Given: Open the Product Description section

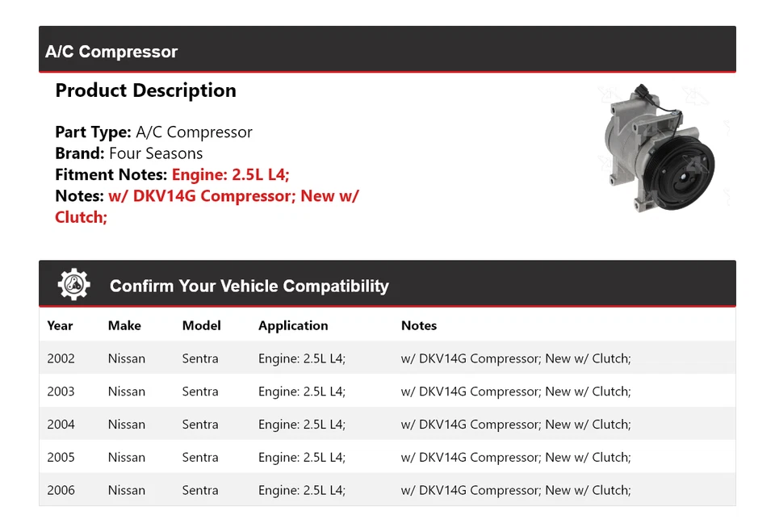Looking at the screenshot, I should [145, 90].
